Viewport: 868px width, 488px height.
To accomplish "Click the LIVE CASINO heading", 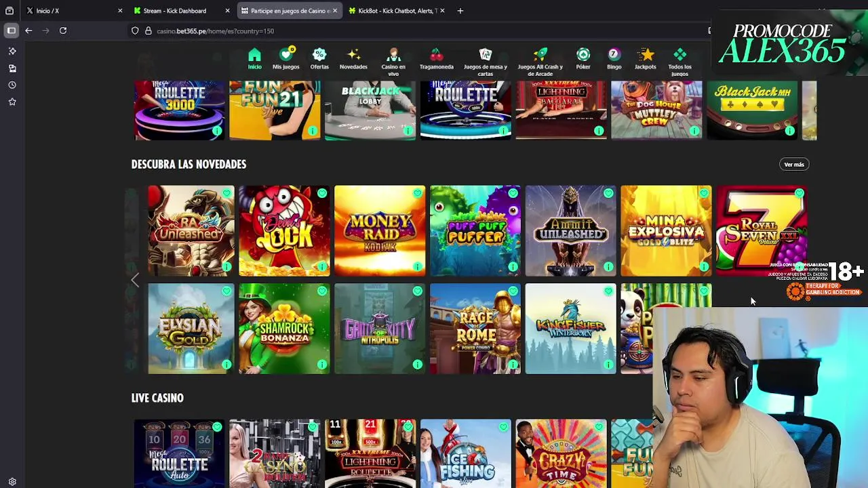I will click(x=157, y=398).
